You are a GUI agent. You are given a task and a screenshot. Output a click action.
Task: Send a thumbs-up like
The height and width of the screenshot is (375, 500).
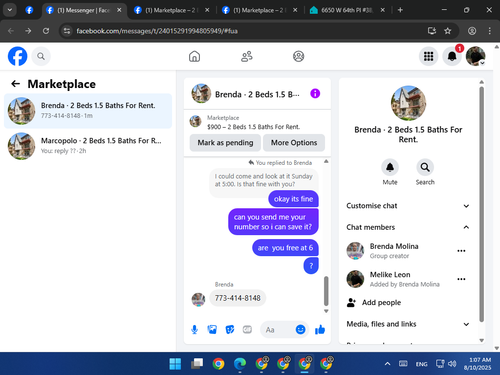pyautogui.click(x=320, y=330)
